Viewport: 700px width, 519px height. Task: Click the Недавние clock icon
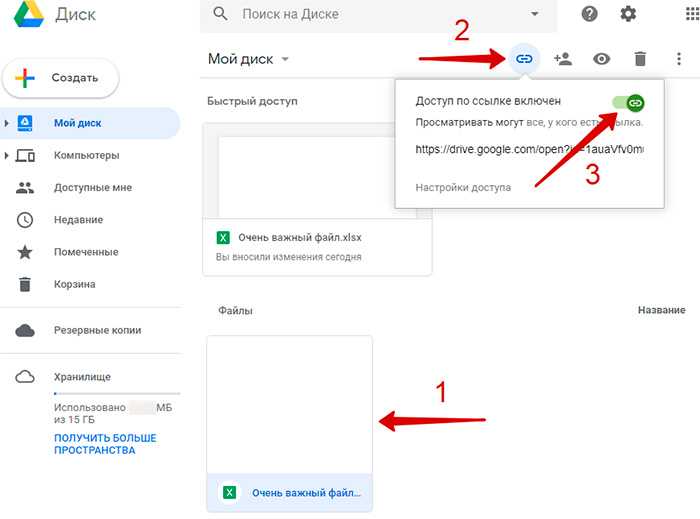25,220
